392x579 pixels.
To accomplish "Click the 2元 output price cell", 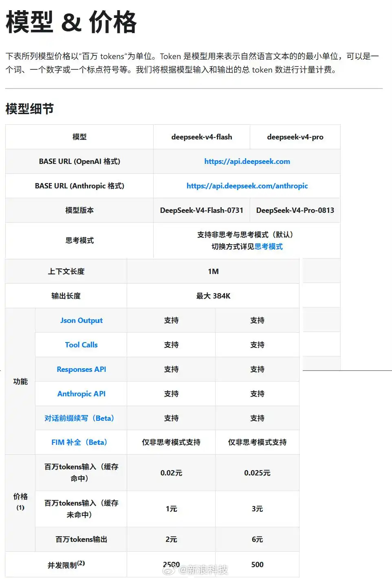I will [171, 539].
